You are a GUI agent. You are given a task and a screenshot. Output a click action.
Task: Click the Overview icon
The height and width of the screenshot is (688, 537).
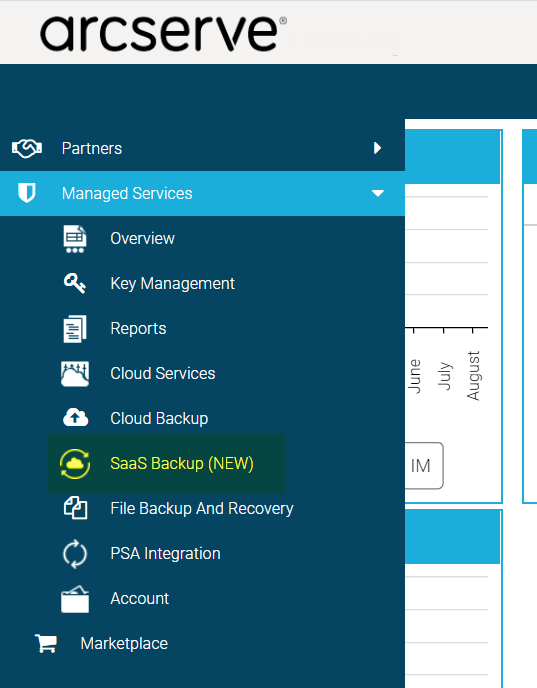click(75, 239)
